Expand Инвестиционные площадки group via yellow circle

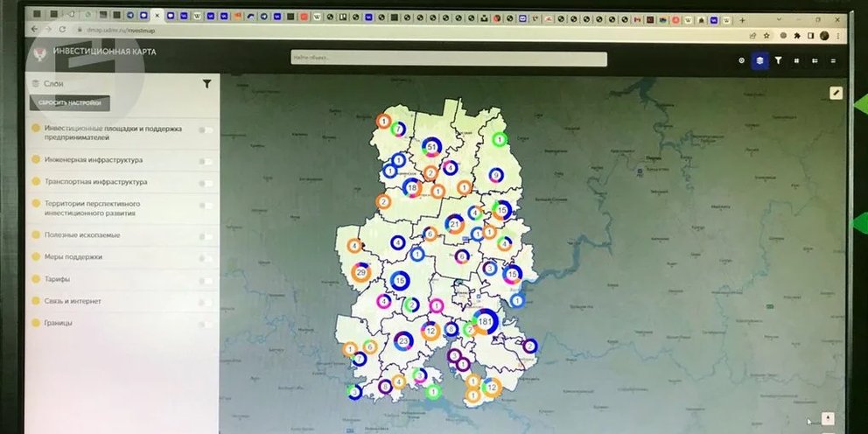click(36, 128)
